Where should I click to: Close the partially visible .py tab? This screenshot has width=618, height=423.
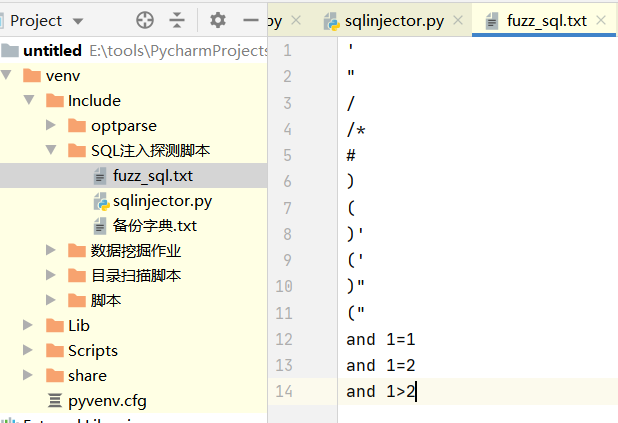point(296,20)
